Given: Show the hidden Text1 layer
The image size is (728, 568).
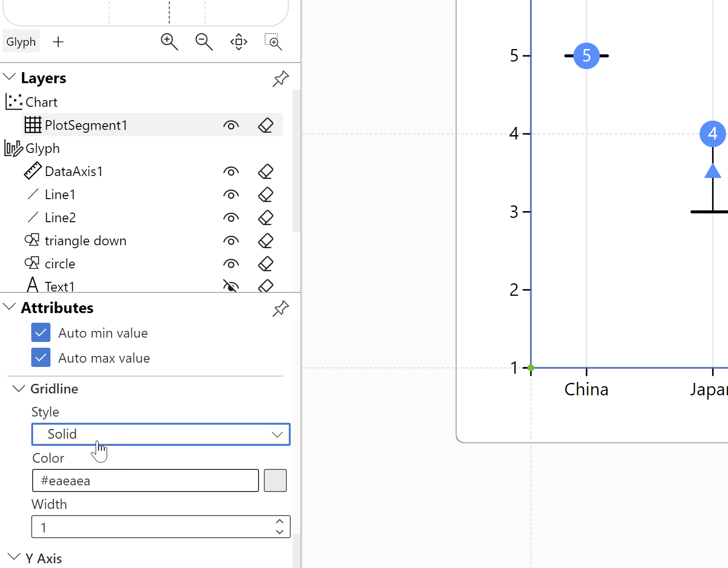Looking at the screenshot, I should click(231, 285).
